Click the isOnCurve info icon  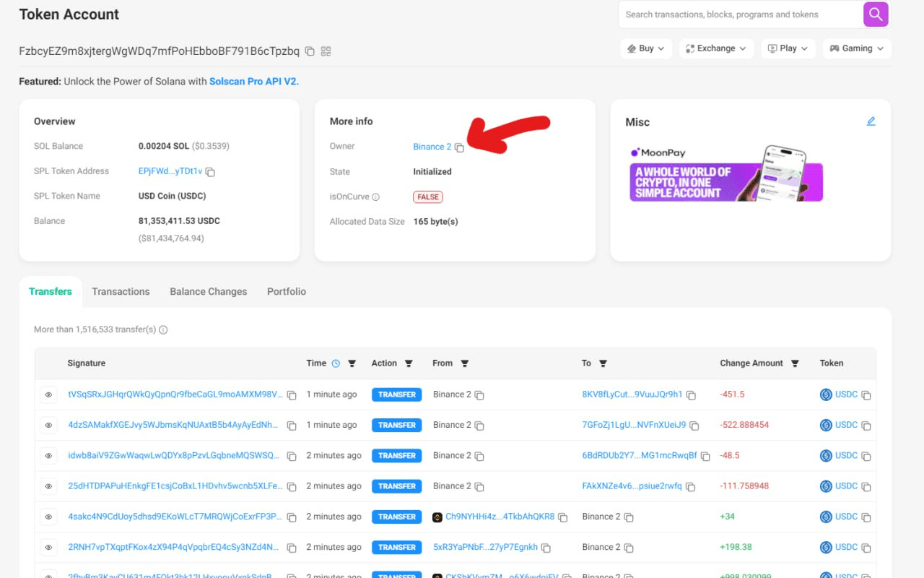point(375,197)
